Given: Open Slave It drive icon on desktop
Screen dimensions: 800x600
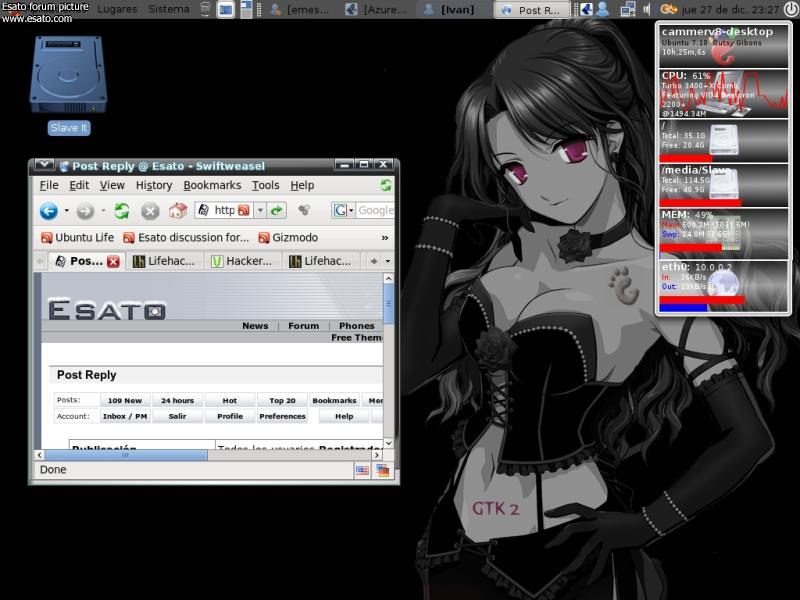Looking at the screenshot, I should pos(68,75).
